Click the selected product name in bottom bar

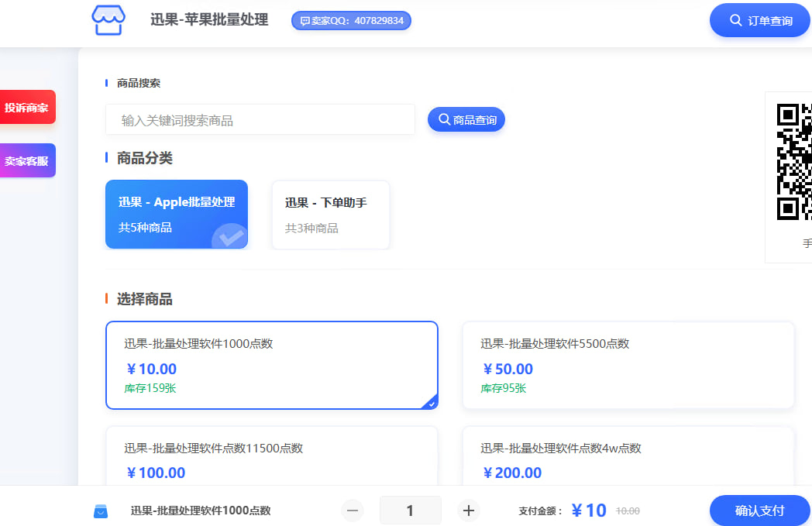pos(201,511)
